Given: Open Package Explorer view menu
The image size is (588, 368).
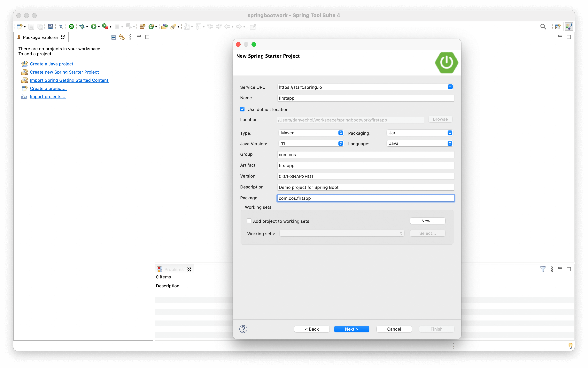Looking at the screenshot, I should click(130, 37).
